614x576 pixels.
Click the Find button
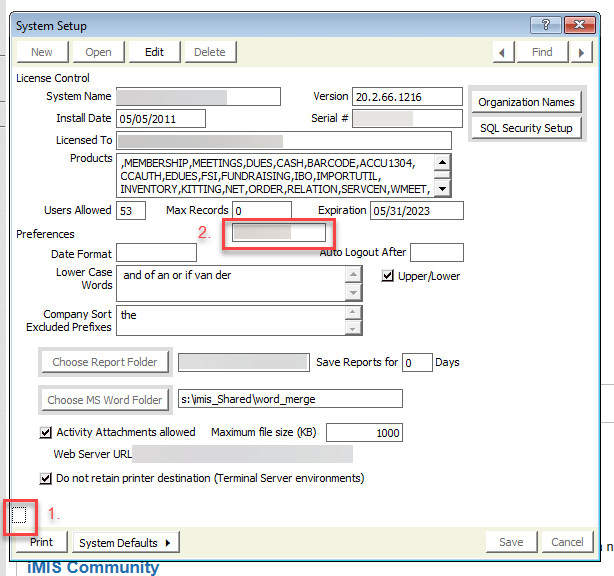click(x=542, y=52)
